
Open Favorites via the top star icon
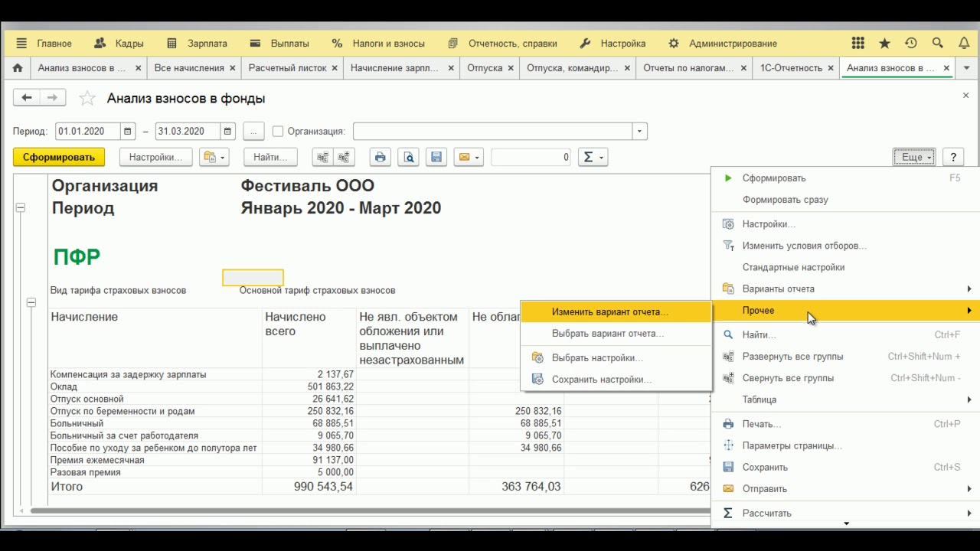pyautogui.click(x=885, y=44)
